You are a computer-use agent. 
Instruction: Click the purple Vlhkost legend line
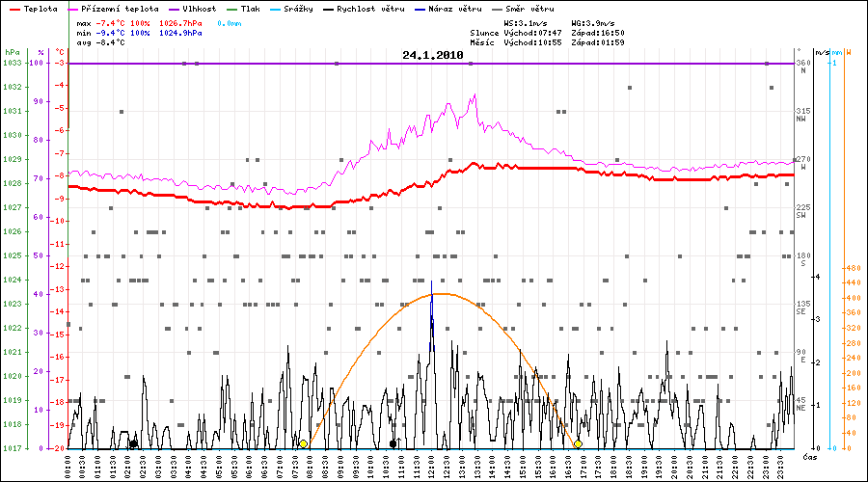[175, 9]
